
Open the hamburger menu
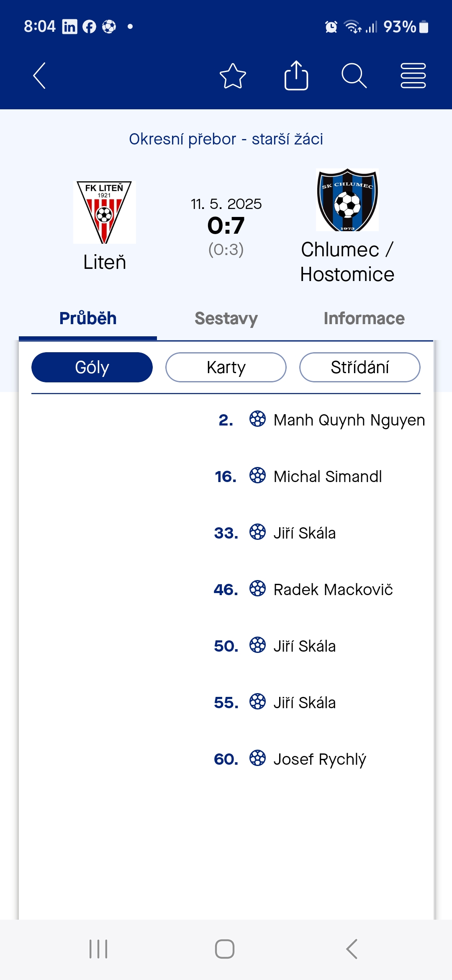coord(413,76)
